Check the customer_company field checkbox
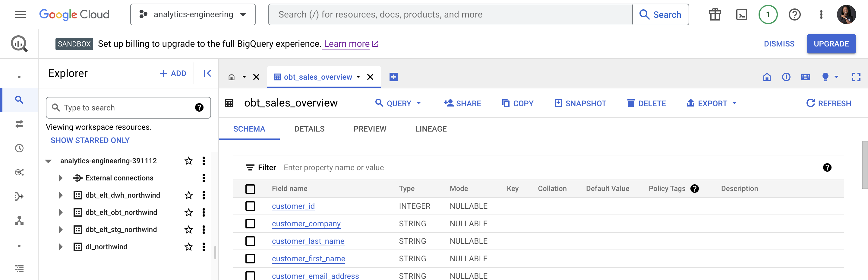Image resolution: width=868 pixels, height=280 pixels. pos(250,224)
